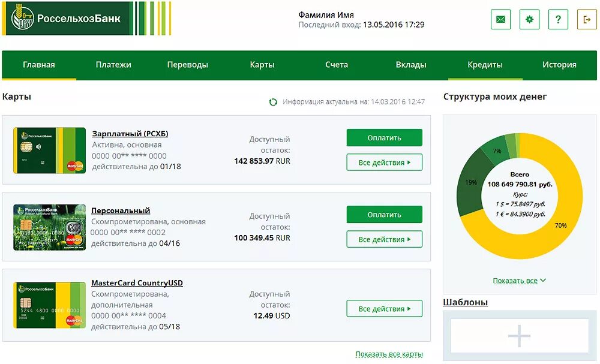Click the euro rate 1 € = 84.3900 руб.

click(x=520, y=214)
